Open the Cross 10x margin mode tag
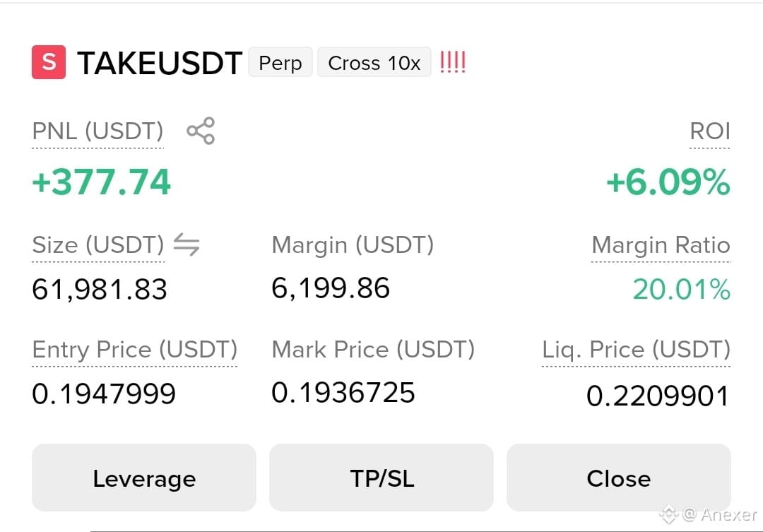The image size is (763, 532). click(374, 62)
